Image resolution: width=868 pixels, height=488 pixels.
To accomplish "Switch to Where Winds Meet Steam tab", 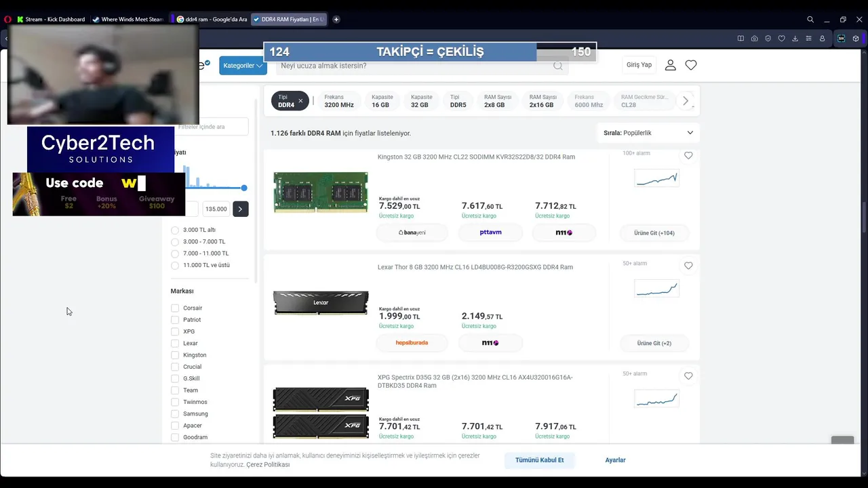I will [128, 20].
